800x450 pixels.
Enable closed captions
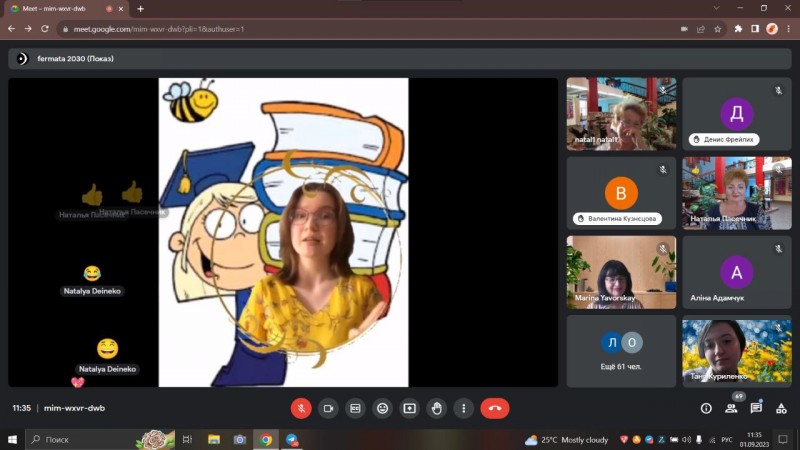tap(355, 408)
